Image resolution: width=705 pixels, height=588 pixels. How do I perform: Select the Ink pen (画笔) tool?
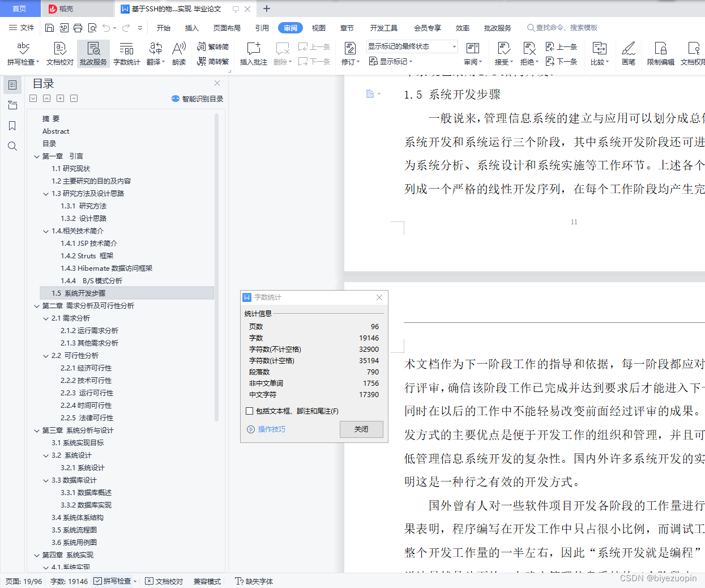click(x=629, y=54)
